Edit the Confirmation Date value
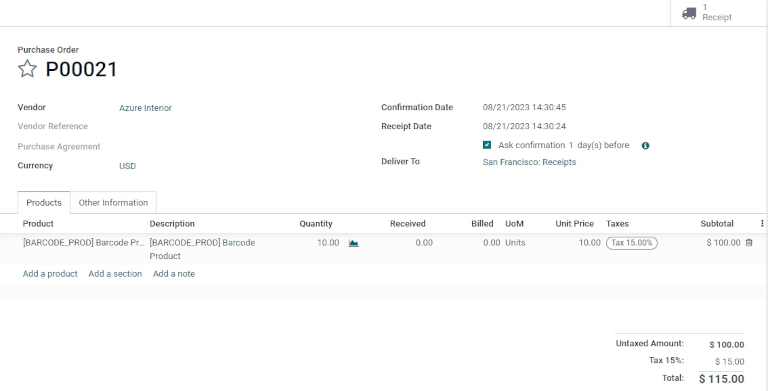The width and height of the screenshot is (768, 391). (524, 107)
